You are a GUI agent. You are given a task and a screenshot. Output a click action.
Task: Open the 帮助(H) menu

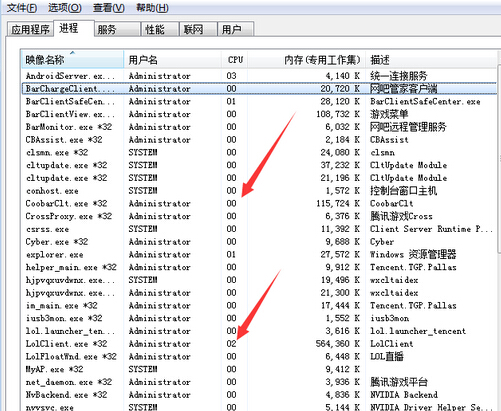152,7
